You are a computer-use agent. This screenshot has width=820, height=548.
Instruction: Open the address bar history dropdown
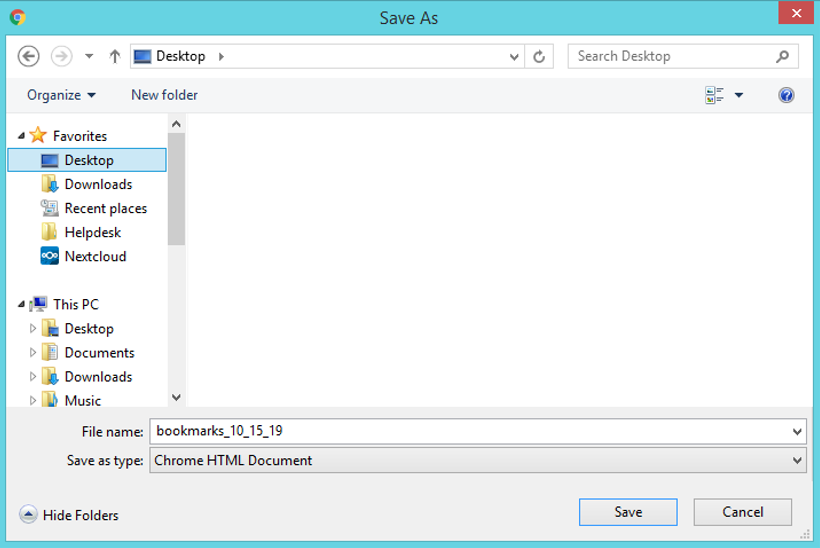[x=514, y=56]
